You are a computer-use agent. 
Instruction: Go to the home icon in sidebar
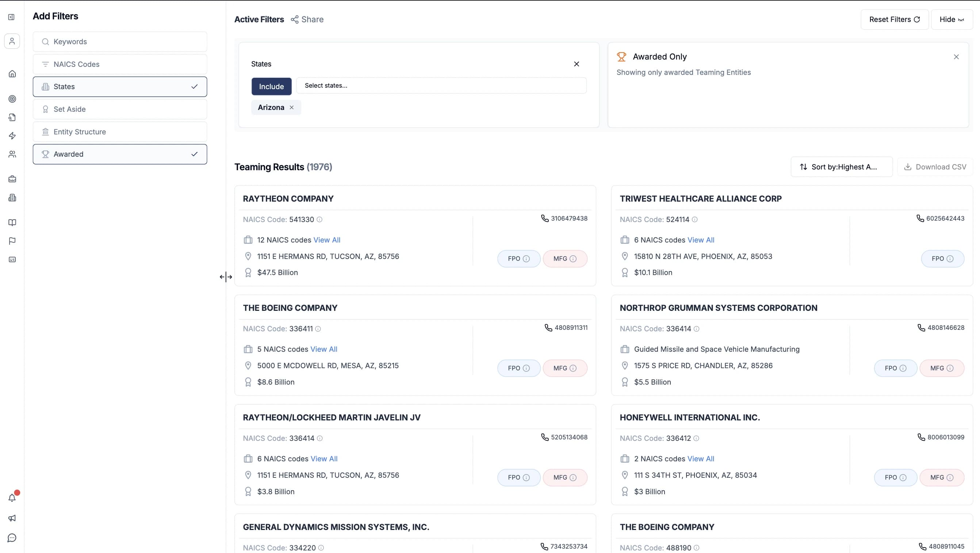[12, 74]
